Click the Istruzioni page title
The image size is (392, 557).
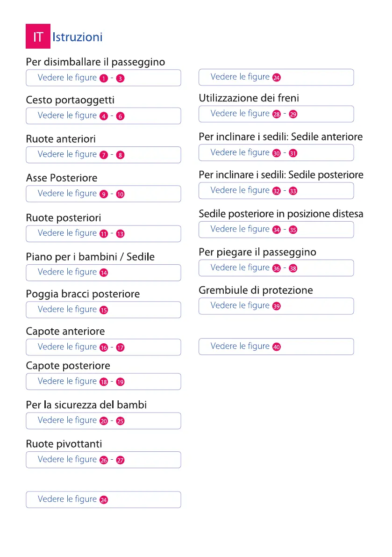[78, 37]
